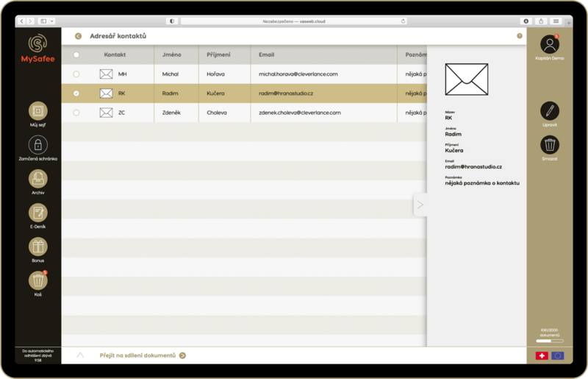Click the Choleva surname cell
Viewport: 588px width, 379px height.
pos(217,113)
